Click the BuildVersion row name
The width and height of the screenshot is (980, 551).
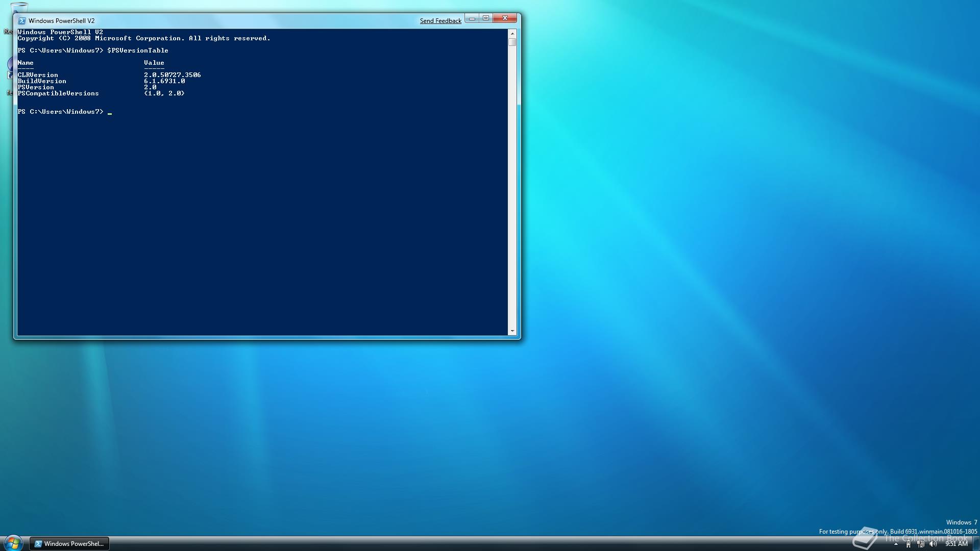42,81
